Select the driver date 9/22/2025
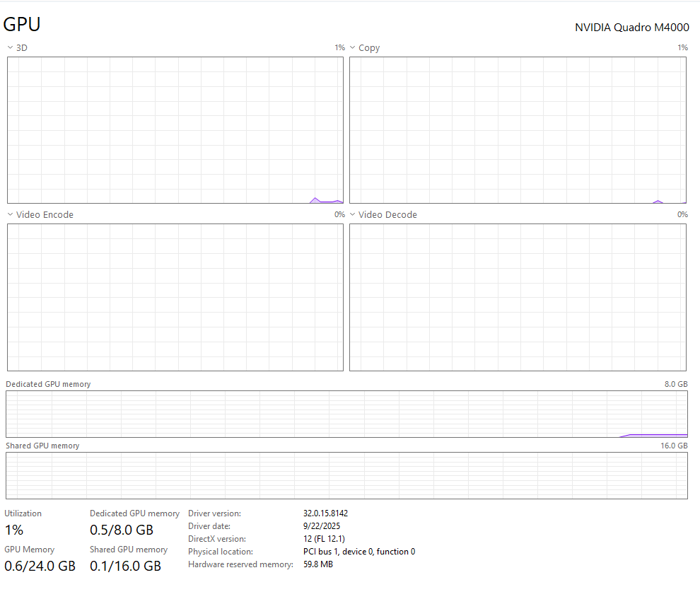The image size is (700, 604). (322, 526)
